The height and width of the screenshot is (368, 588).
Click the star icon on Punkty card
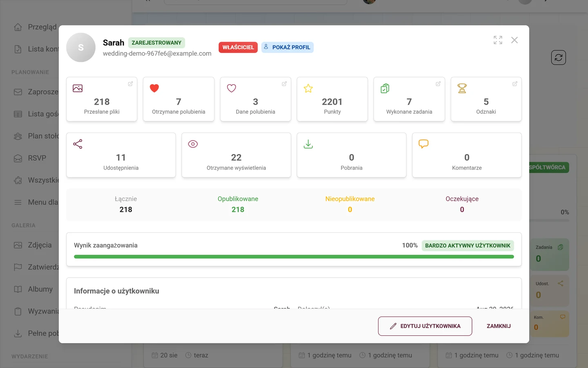click(308, 88)
